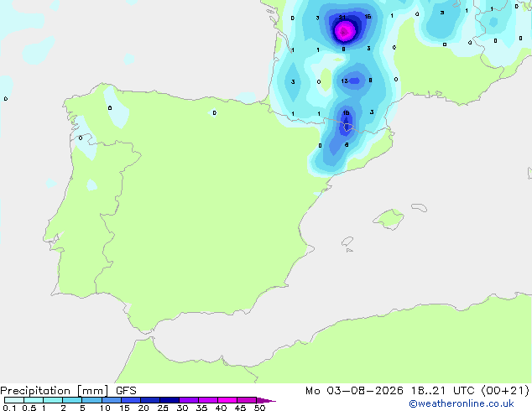Viewport: 532px width, 411px height.
Task: Click the "21" value on the map
Action: [342, 17]
